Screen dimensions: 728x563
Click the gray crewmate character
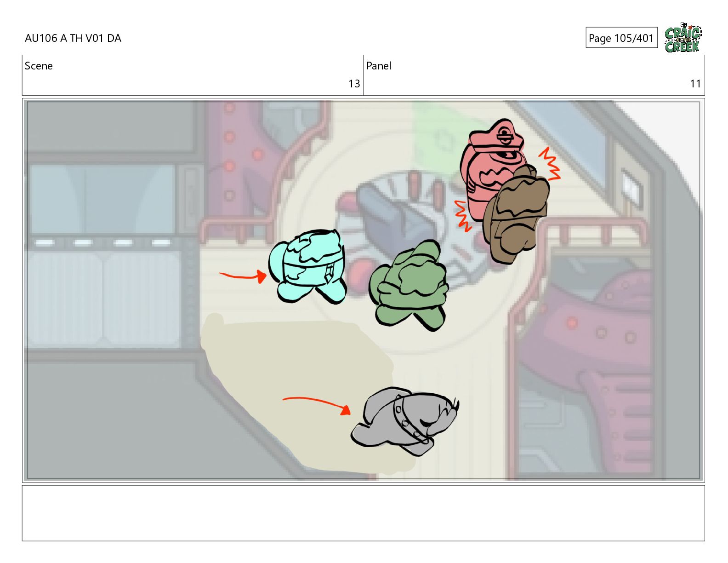tap(404, 421)
